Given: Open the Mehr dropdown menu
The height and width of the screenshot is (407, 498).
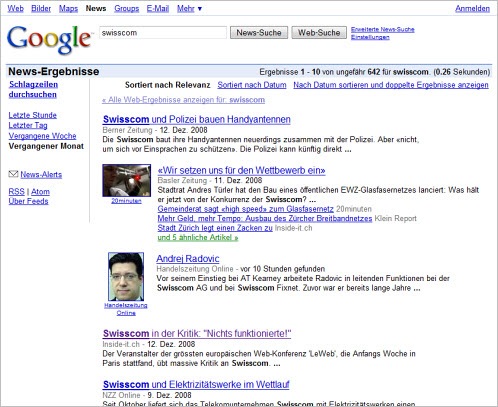Looking at the screenshot, I should tap(189, 9).
